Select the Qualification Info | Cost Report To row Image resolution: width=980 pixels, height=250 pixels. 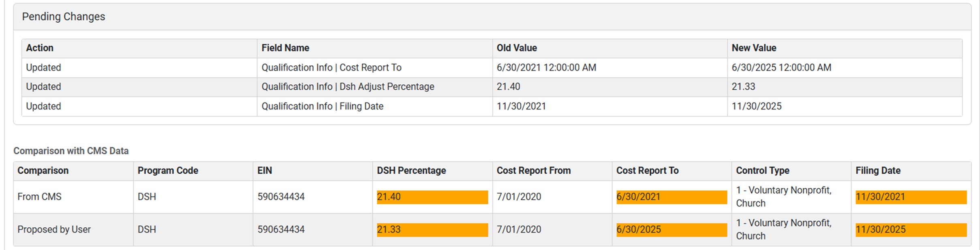[331, 67]
